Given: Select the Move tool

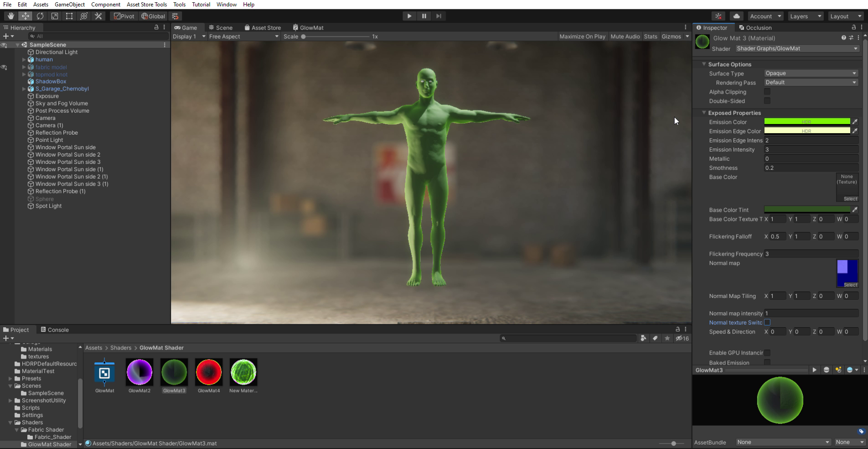Looking at the screenshot, I should 25,16.
